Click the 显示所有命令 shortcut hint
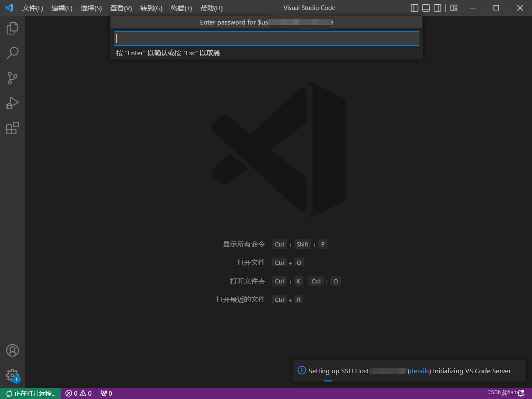The image size is (532, 399). [x=244, y=244]
